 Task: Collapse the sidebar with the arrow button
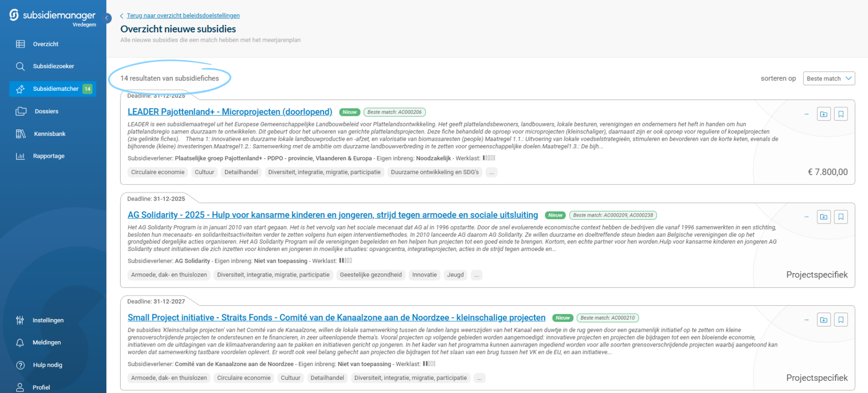[x=107, y=18]
